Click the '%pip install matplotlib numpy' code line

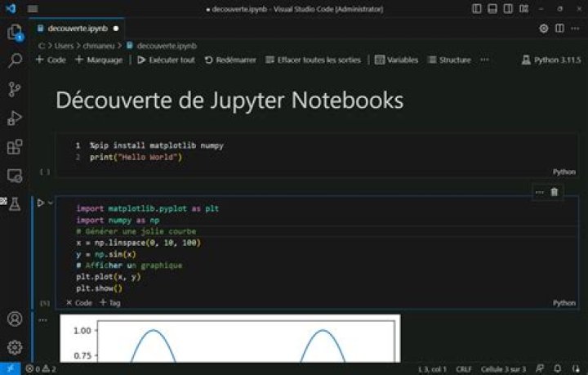[156, 145]
